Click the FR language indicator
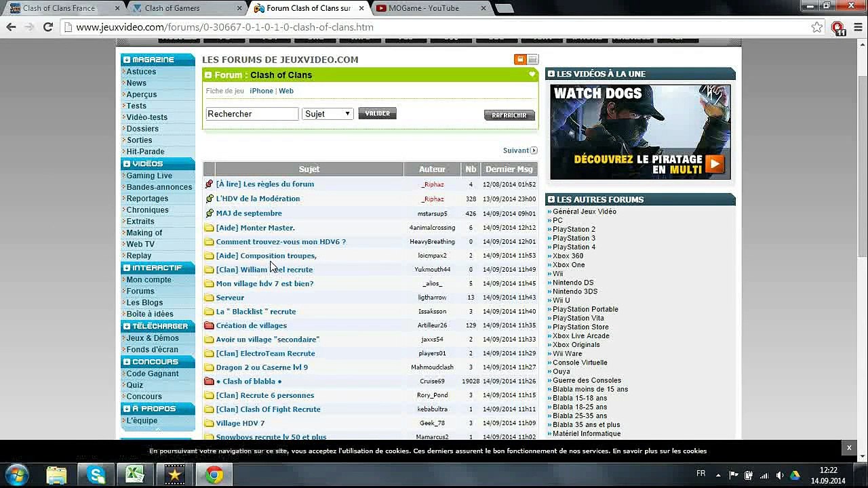The image size is (868, 488). pos(701,474)
